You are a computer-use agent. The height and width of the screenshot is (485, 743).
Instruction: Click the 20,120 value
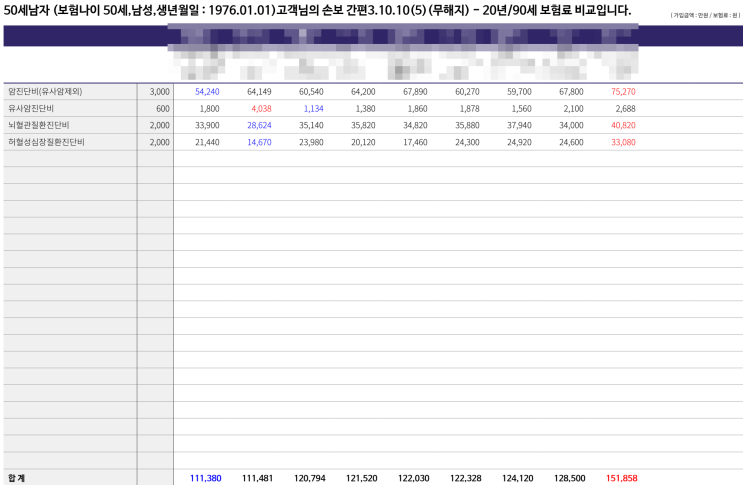click(363, 142)
